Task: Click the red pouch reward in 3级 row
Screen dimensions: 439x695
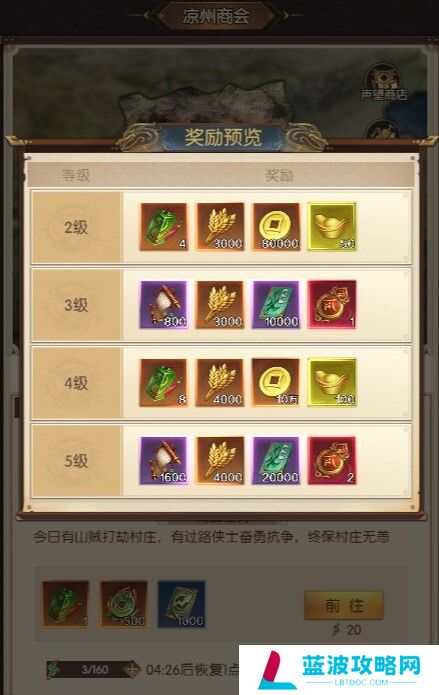Action: tap(332, 305)
